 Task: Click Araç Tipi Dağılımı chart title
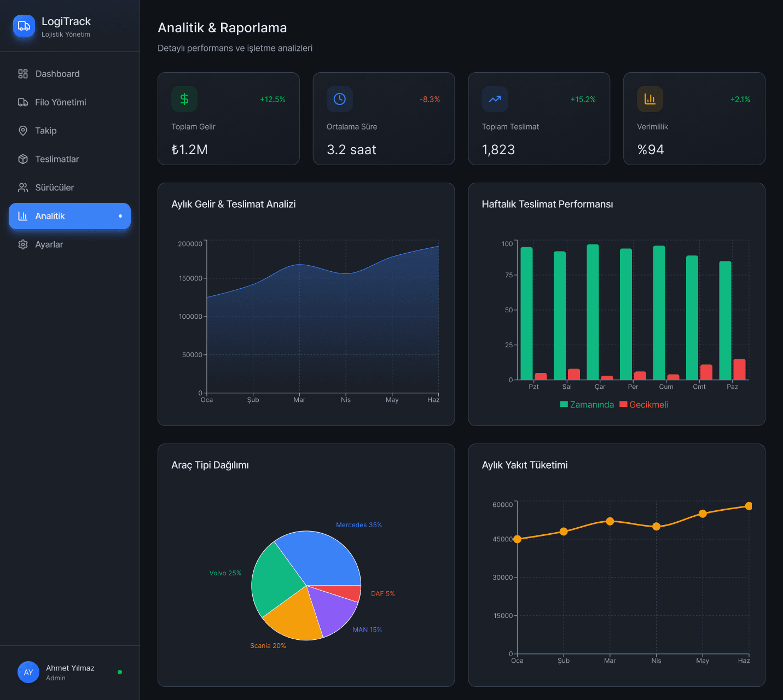point(210,465)
